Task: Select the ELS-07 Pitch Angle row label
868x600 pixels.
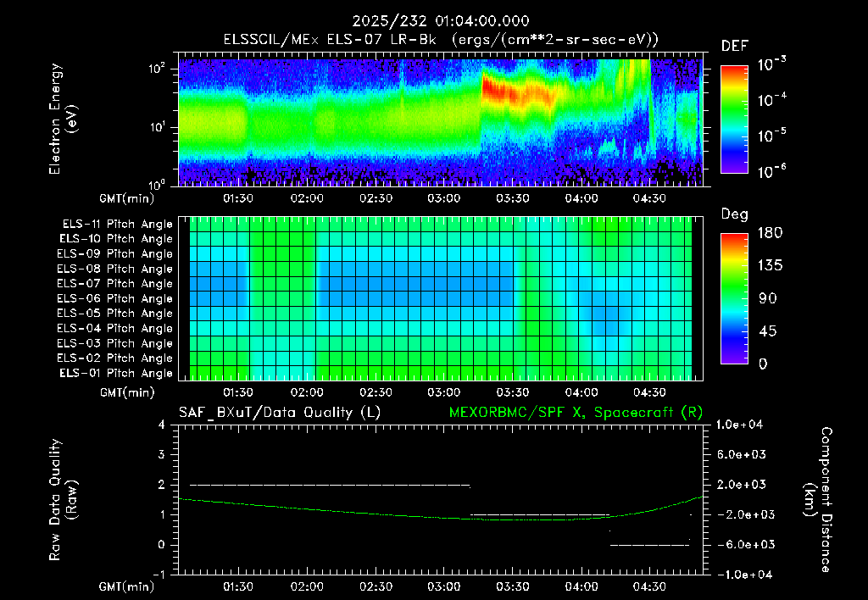Action: (115, 284)
